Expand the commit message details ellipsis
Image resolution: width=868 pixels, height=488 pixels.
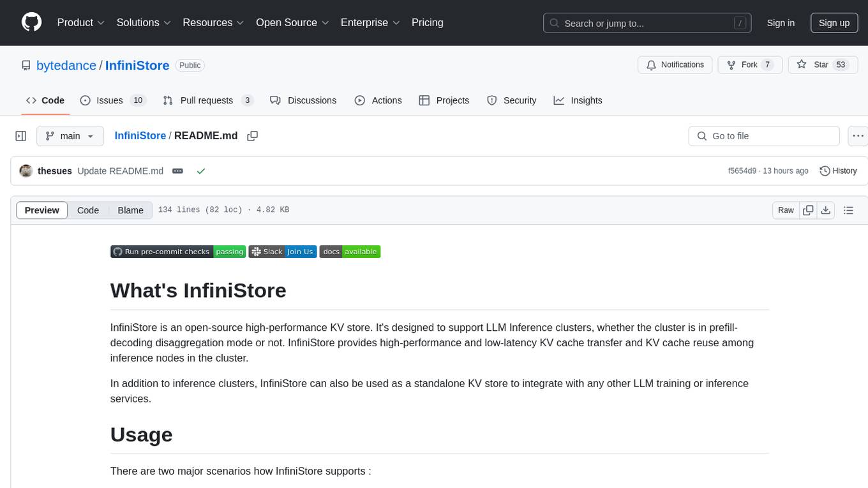(x=178, y=171)
